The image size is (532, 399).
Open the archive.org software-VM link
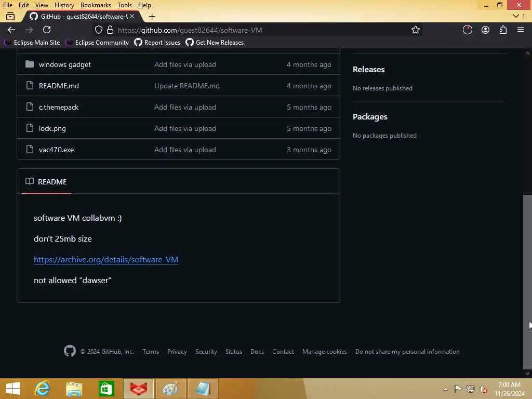(x=106, y=260)
